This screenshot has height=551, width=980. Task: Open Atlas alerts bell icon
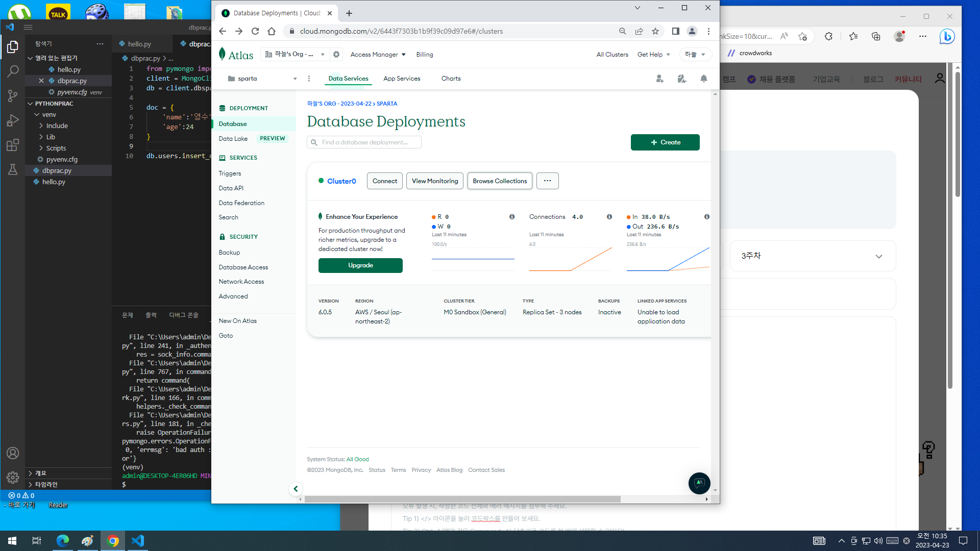click(x=704, y=79)
